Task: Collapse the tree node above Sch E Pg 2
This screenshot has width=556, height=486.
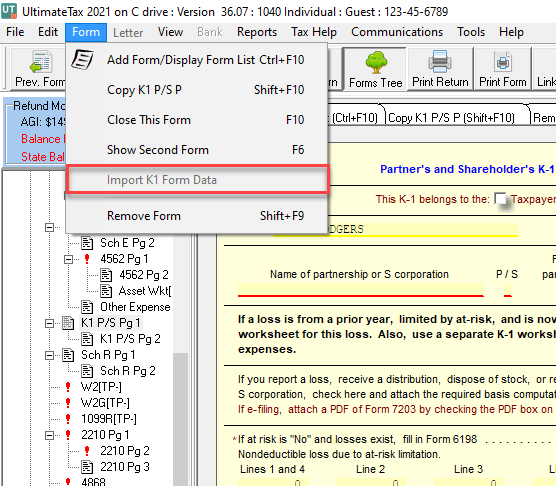Action: [x=49, y=227]
